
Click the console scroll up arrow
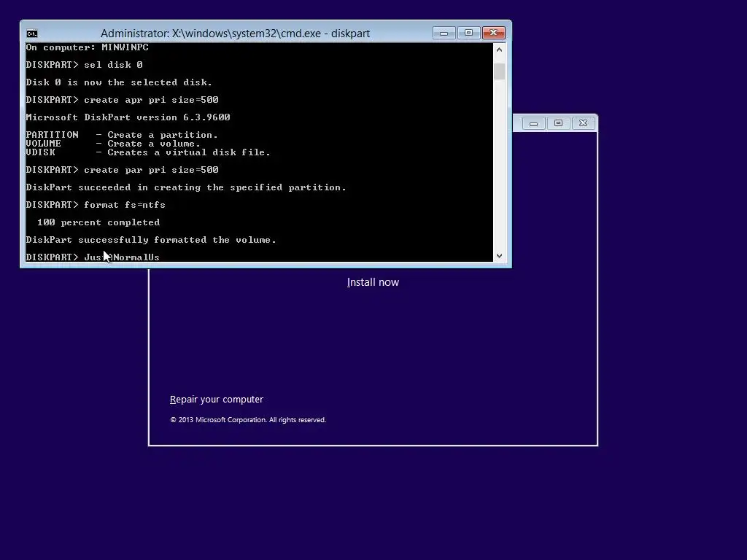pos(499,50)
